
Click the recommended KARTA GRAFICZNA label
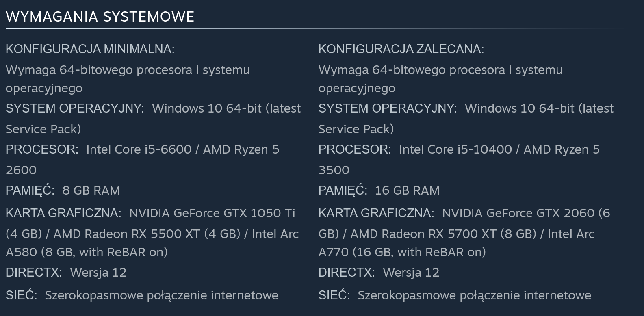tap(376, 213)
